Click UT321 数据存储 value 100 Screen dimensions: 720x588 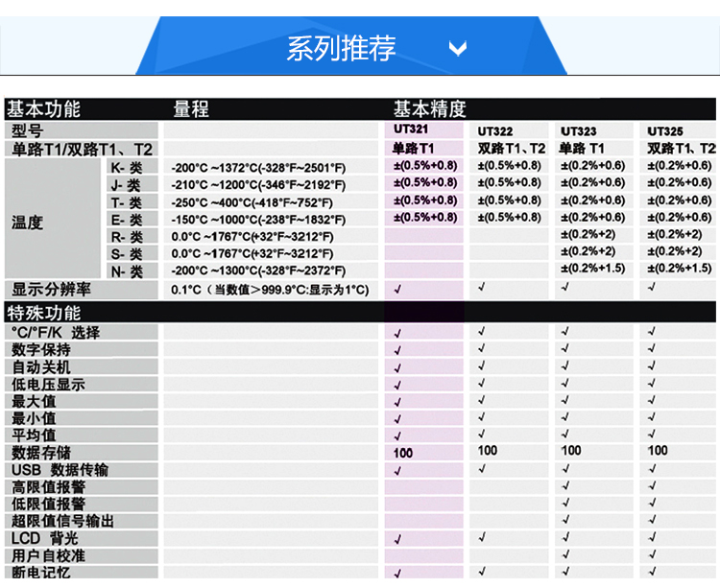click(402, 453)
